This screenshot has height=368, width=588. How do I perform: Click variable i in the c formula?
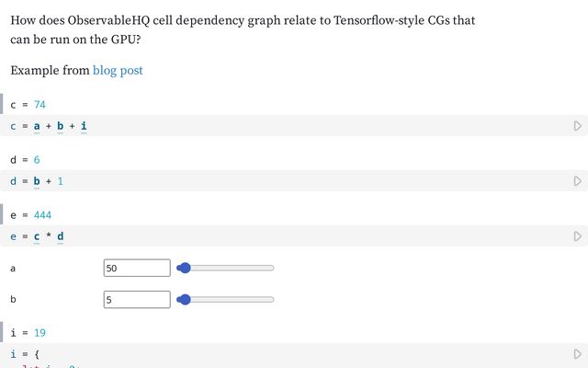coord(84,126)
